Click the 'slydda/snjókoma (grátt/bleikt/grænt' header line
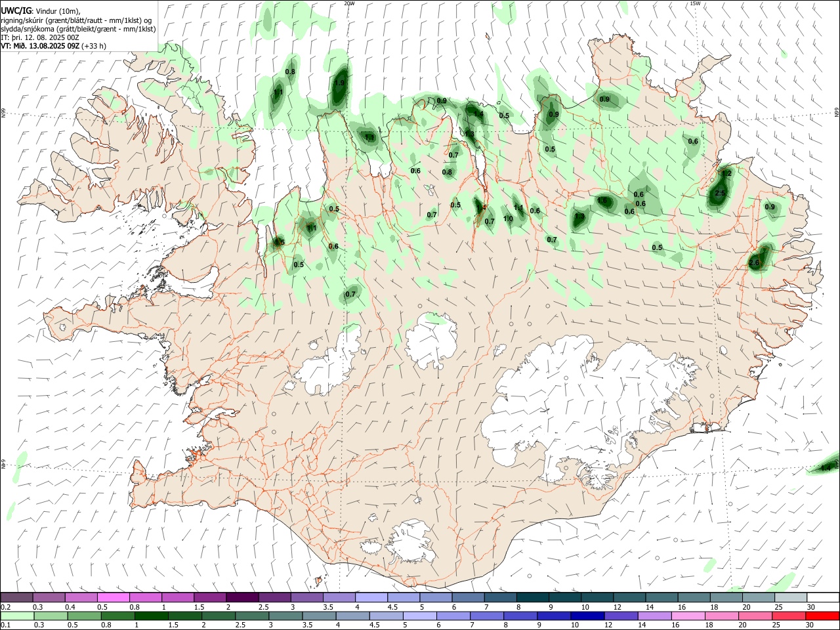Image resolution: width=840 pixels, height=630 pixels. pos(79,29)
